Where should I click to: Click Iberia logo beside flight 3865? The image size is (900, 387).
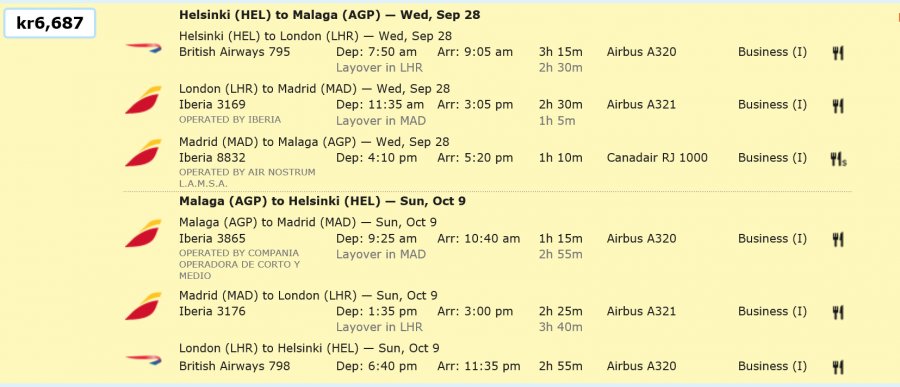click(x=143, y=234)
